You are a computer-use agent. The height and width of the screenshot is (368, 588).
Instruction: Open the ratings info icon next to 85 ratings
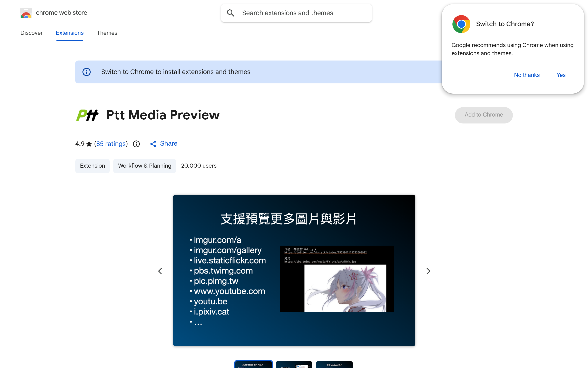pos(136,144)
